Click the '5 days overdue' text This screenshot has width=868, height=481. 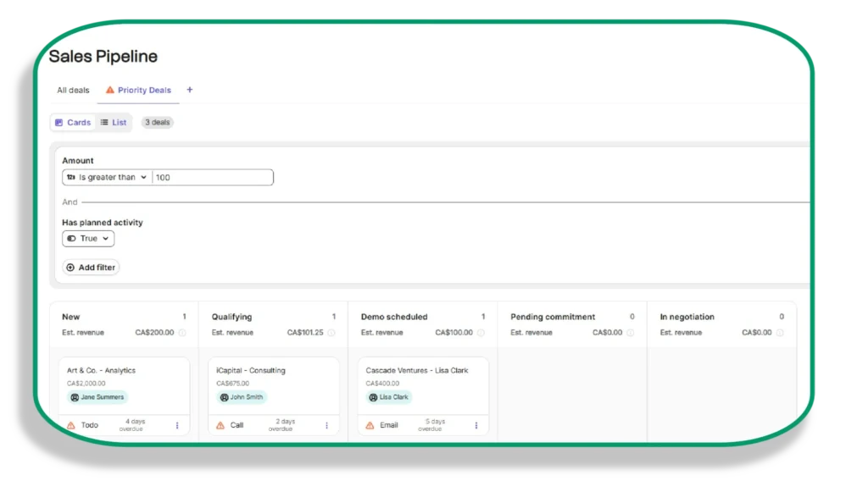431,425
